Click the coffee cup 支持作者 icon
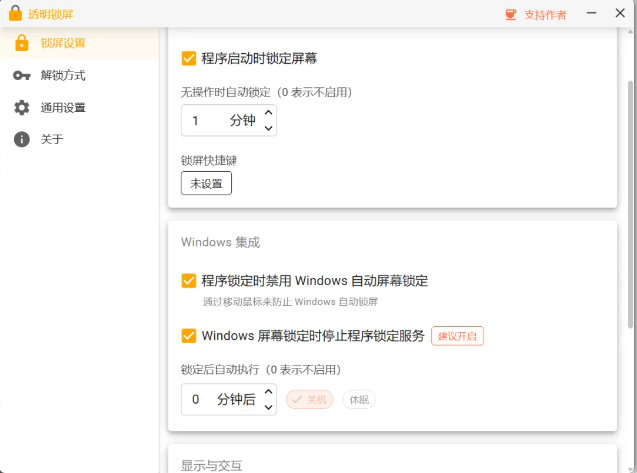The height and width of the screenshot is (473, 637). pyautogui.click(x=511, y=14)
